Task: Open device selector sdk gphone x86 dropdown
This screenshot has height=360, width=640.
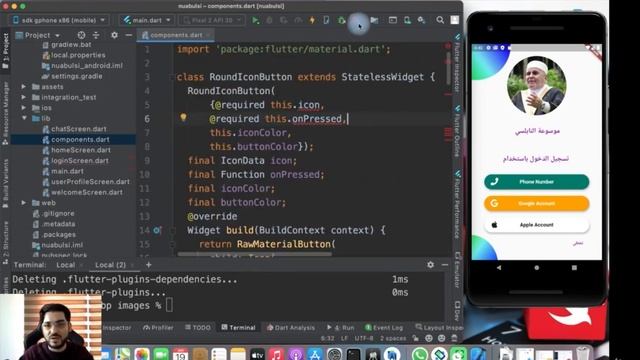Action: tap(60, 20)
